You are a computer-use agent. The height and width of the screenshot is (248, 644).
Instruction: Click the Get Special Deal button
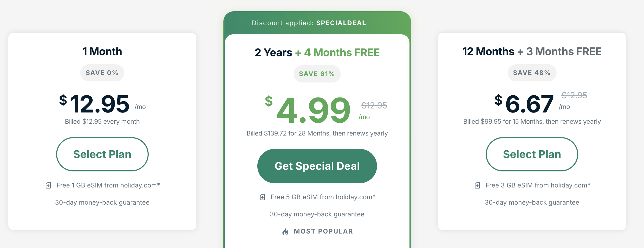click(317, 166)
